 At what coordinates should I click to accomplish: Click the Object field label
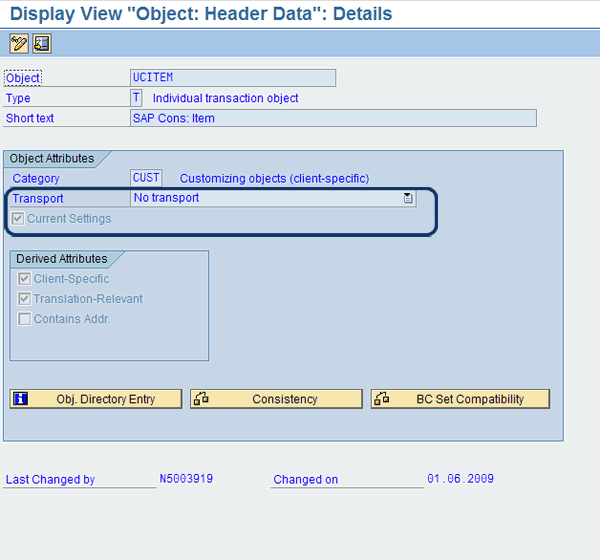23,78
